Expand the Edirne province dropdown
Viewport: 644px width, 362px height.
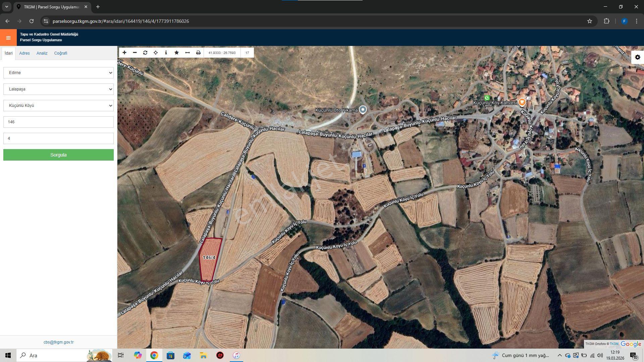click(x=58, y=73)
